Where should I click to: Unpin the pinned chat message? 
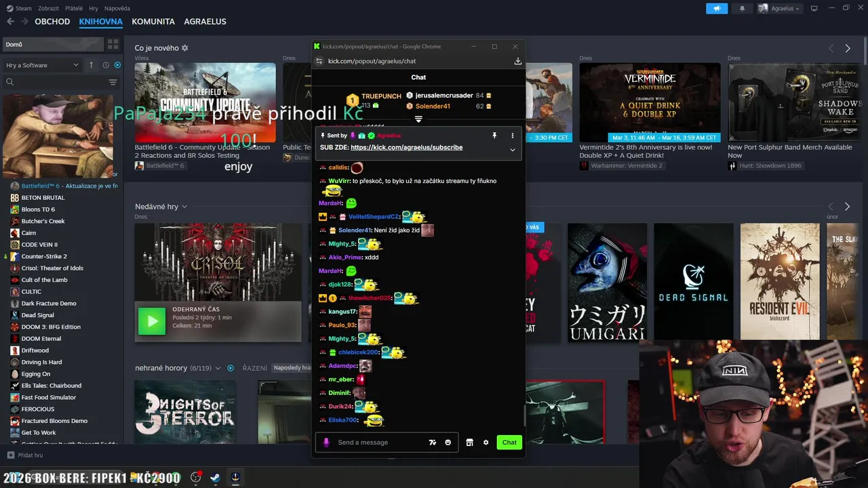point(494,136)
